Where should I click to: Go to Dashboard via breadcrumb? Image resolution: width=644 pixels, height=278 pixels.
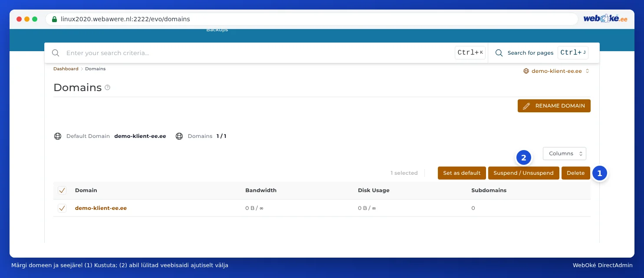(x=66, y=69)
